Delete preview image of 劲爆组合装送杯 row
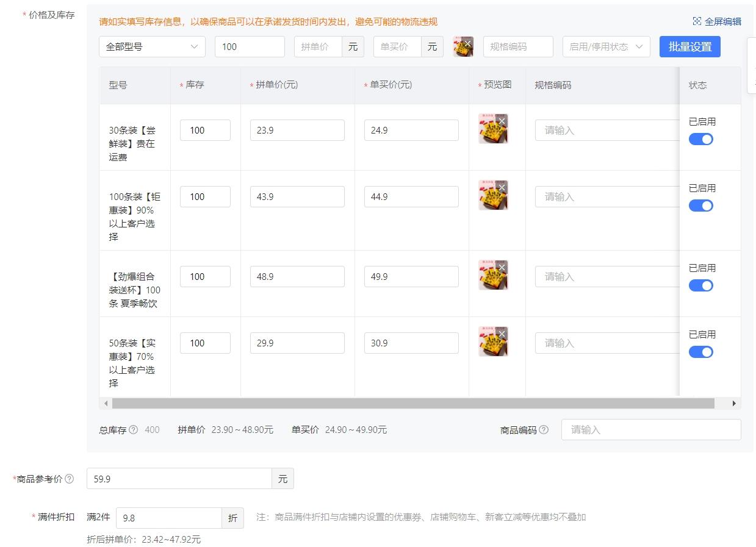 click(x=502, y=267)
